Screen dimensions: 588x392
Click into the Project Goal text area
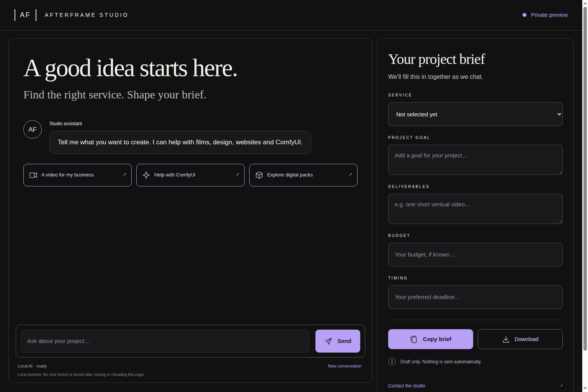[475, 160]
